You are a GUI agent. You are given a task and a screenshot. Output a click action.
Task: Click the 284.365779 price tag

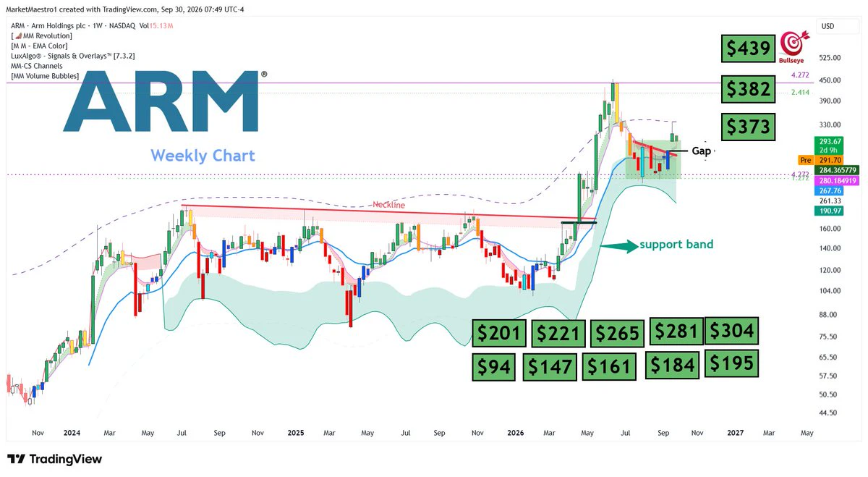(838, 170)
